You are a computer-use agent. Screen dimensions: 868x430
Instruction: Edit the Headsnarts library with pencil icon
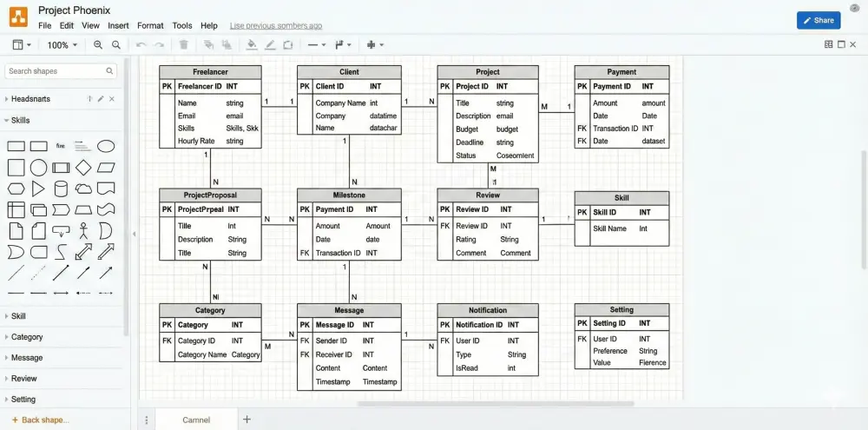pos(100,99)
